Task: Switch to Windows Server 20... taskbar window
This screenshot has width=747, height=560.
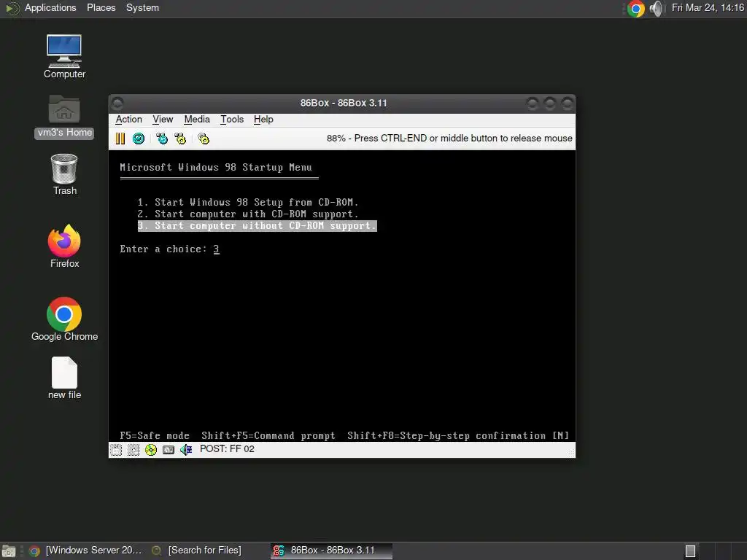Action: [86, 551]
